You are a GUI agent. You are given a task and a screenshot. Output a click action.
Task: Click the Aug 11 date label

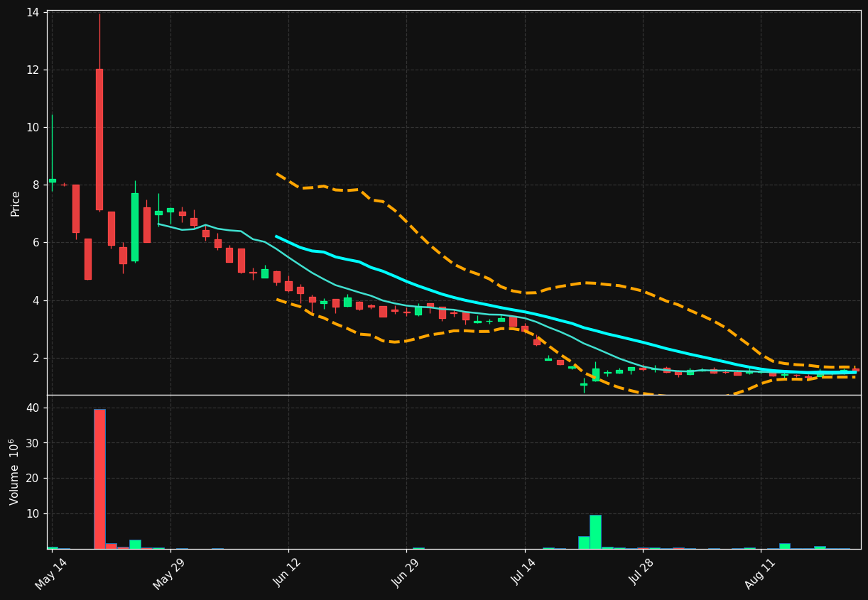(761, 574)
